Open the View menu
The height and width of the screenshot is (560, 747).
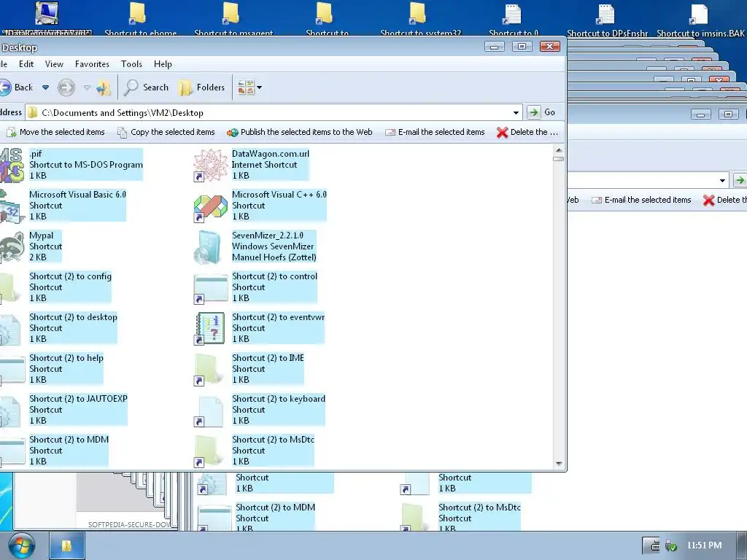tap(54, 64)
